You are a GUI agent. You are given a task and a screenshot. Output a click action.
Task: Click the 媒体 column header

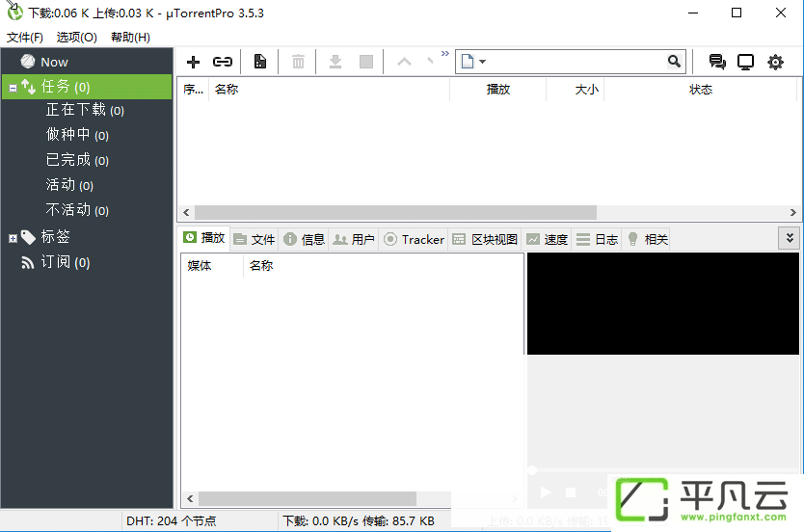(x=212, y=265)
